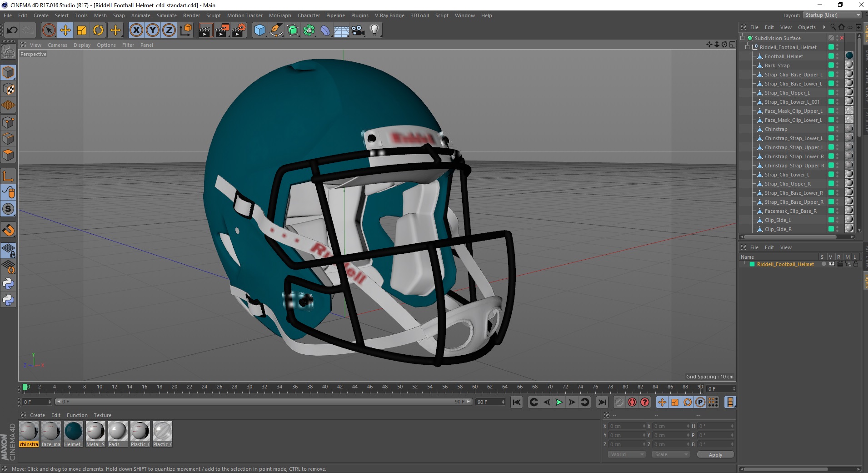
Task: Add a Floor environment object
Action: tap(342, 30)
